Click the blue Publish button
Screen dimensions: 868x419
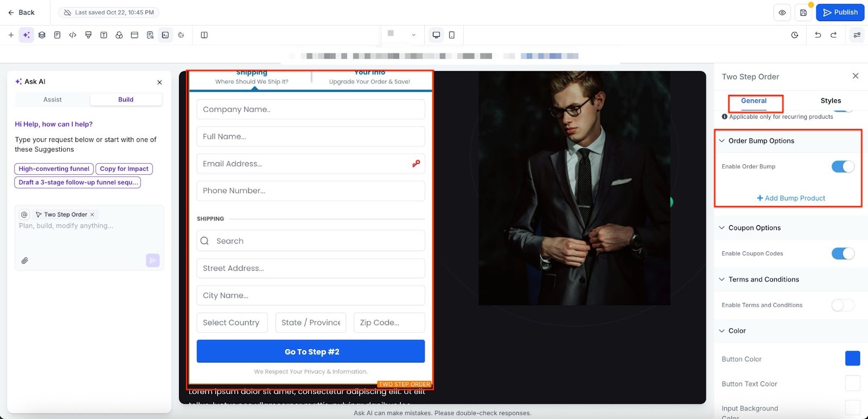[x=840, y=12]
